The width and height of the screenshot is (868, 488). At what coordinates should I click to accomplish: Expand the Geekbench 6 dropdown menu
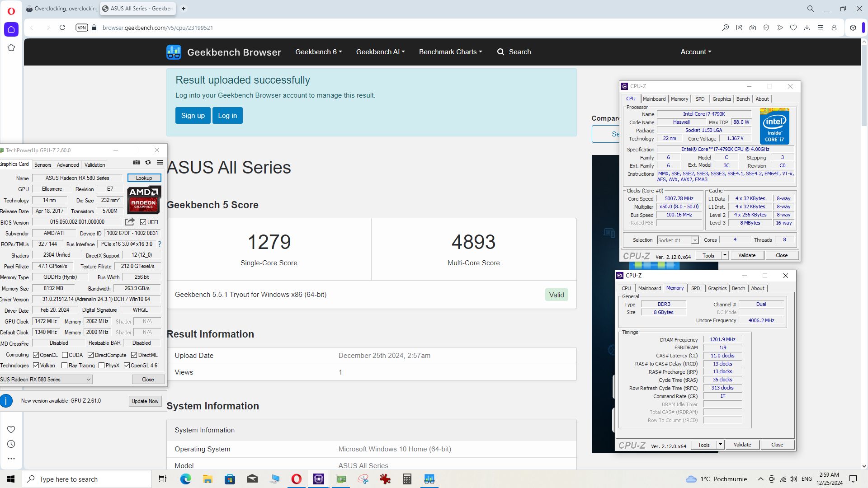coord(319,52)
